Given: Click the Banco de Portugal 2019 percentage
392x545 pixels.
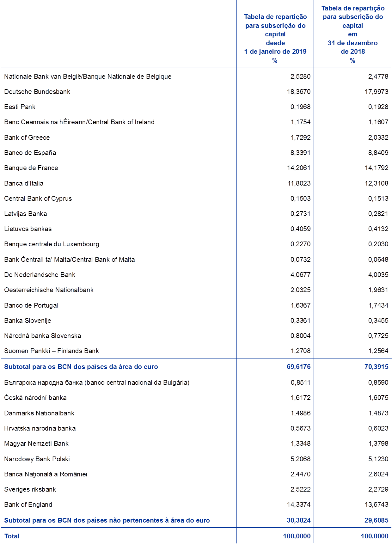Looking at the screenshot, I should [x=300, y=305].
